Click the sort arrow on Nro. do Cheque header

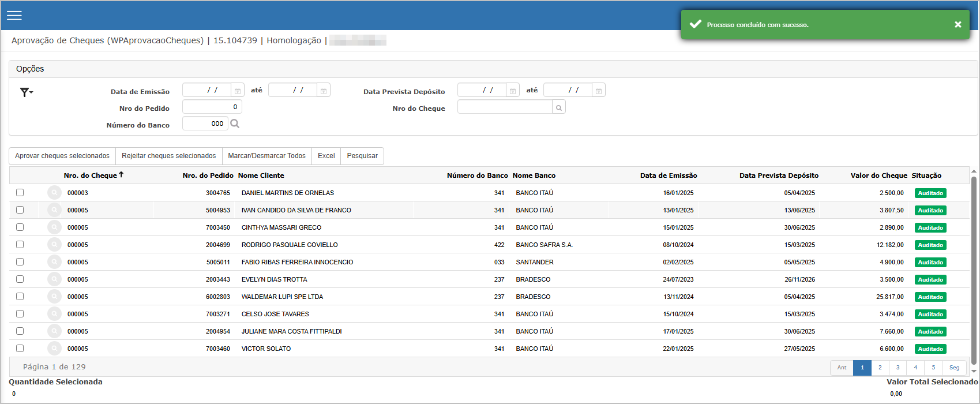coord(121,175)
